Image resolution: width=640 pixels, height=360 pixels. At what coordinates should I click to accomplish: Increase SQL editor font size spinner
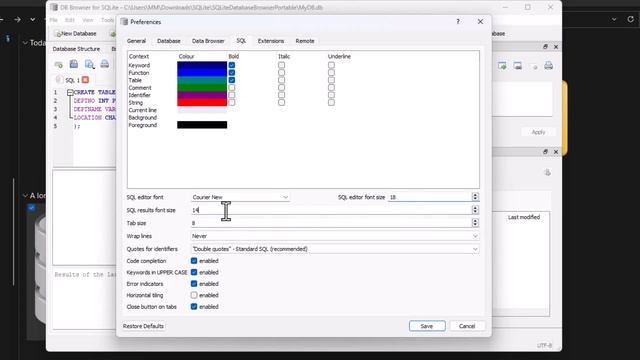pyautogui.click(x=475, y=195)
